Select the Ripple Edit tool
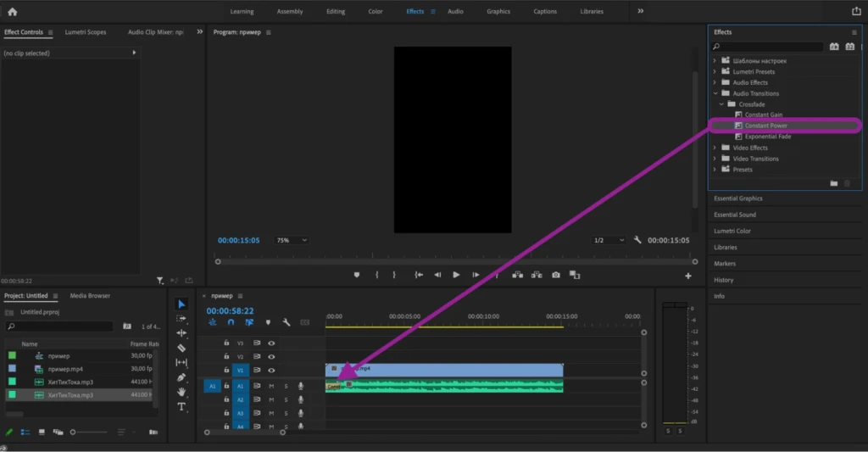Screen dimensions: 868x452 point(181,333)
